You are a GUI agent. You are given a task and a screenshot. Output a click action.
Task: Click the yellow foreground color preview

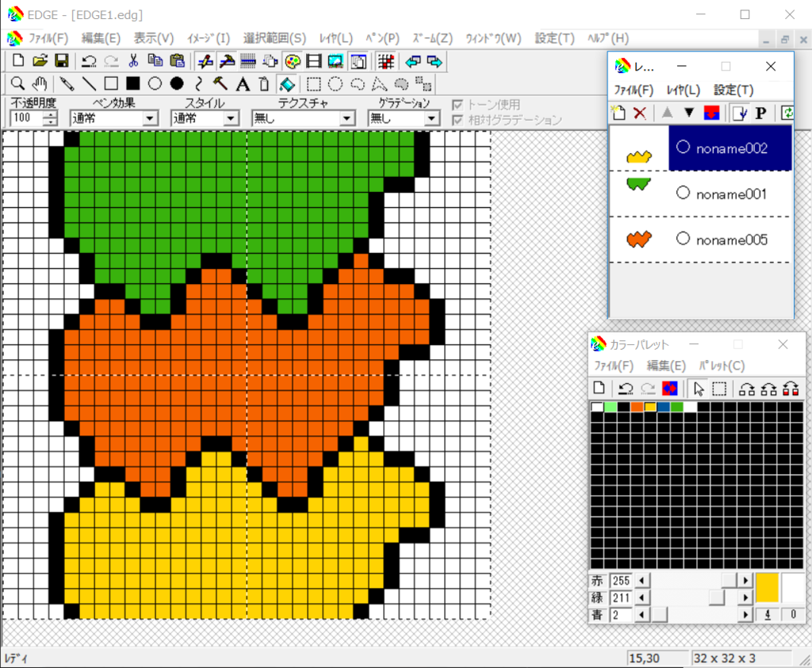(x=767, y=588)
